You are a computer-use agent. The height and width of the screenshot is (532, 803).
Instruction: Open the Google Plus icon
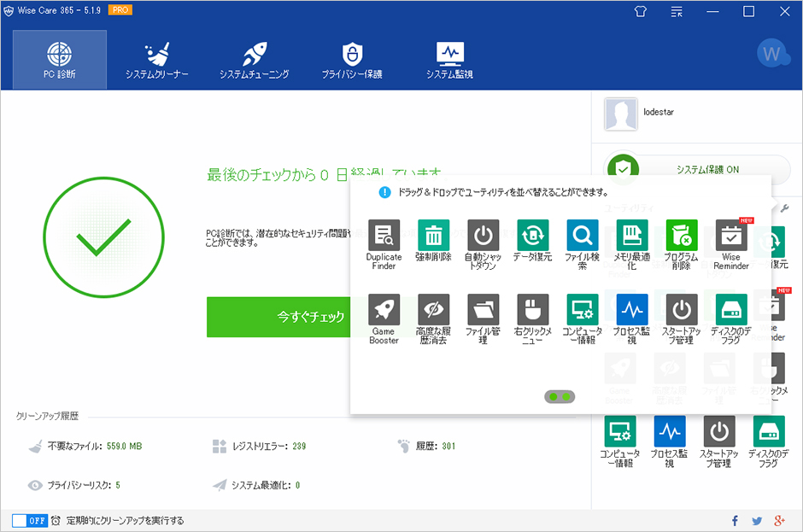pyautogui.click(x=779, y=521)
